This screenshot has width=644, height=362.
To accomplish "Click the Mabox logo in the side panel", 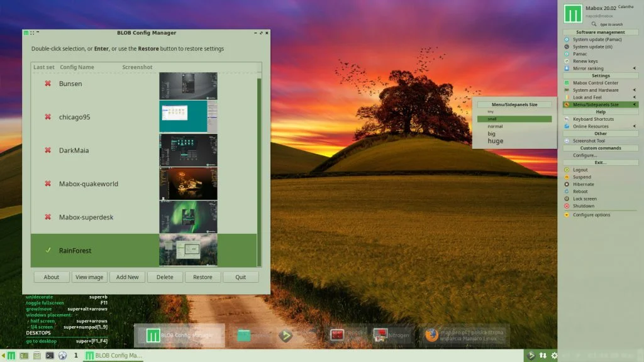I will 572,14.
